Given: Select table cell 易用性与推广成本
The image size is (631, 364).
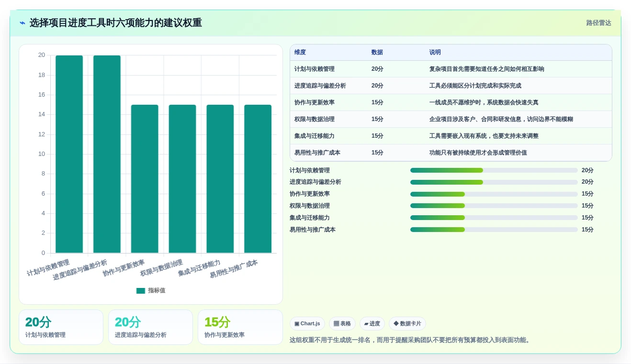Looking at the screenshot, I should coord(317,153).
